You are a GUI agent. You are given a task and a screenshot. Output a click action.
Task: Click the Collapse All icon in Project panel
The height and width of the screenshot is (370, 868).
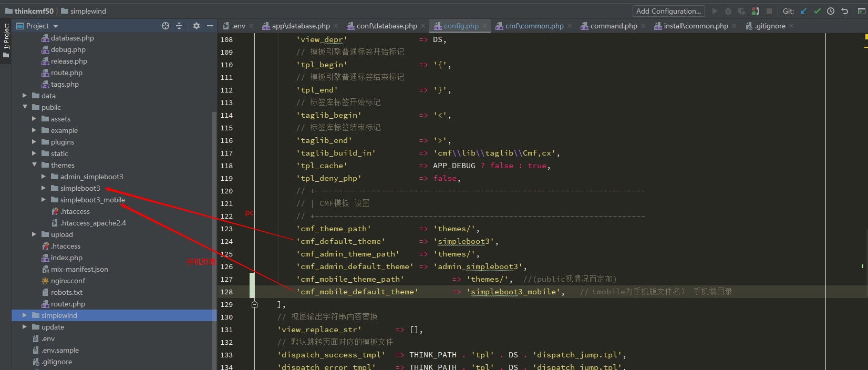click(x=179, y=26)
